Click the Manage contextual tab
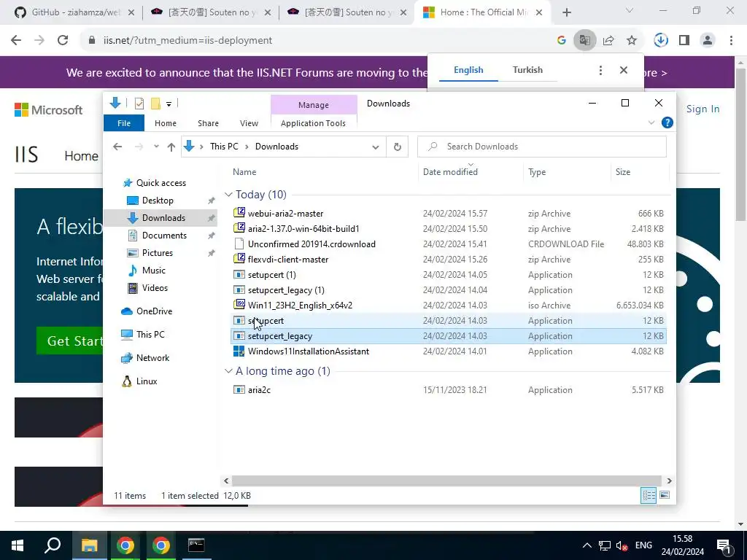 pos(314,105)
